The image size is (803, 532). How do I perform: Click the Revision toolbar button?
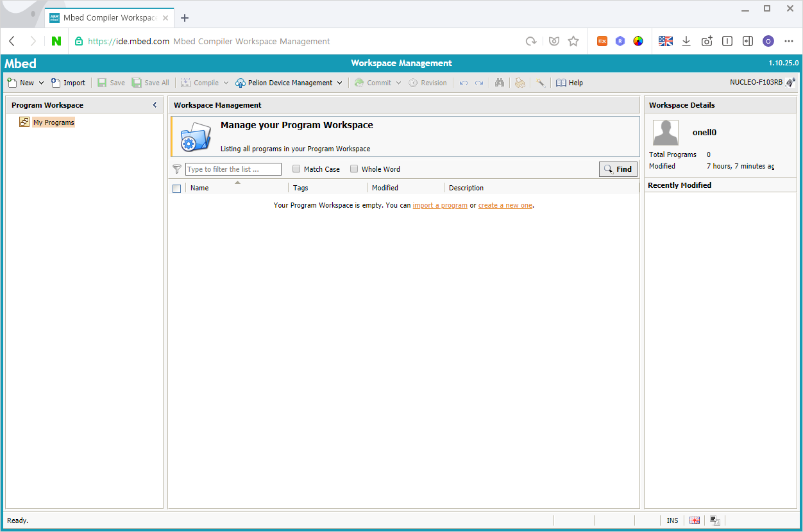click(x=428, y=83)
